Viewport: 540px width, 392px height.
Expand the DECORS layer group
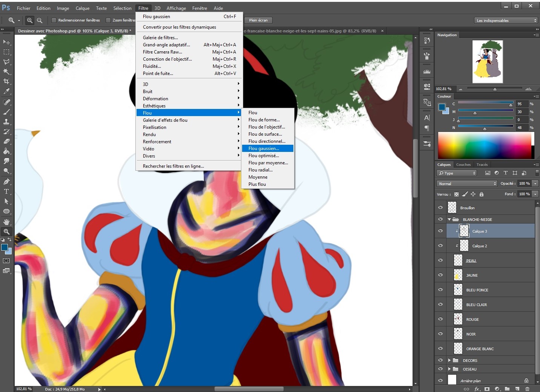click(x=449, y=360)
